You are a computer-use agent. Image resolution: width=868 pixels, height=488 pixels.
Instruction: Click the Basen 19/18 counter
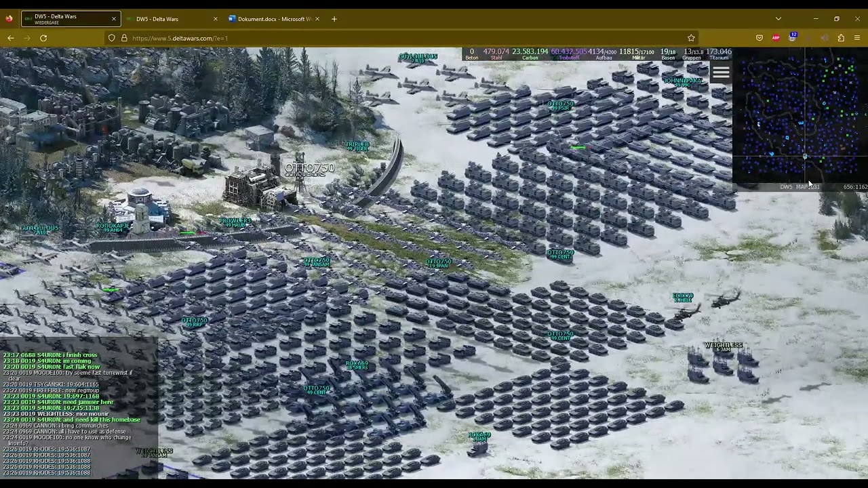(668, 54)
